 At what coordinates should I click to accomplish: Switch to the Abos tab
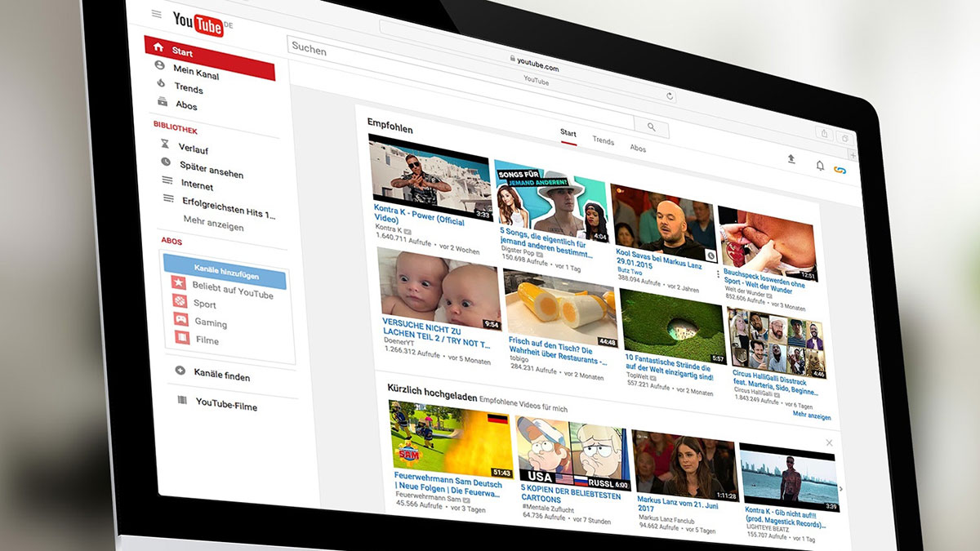(x=638, y=149)
